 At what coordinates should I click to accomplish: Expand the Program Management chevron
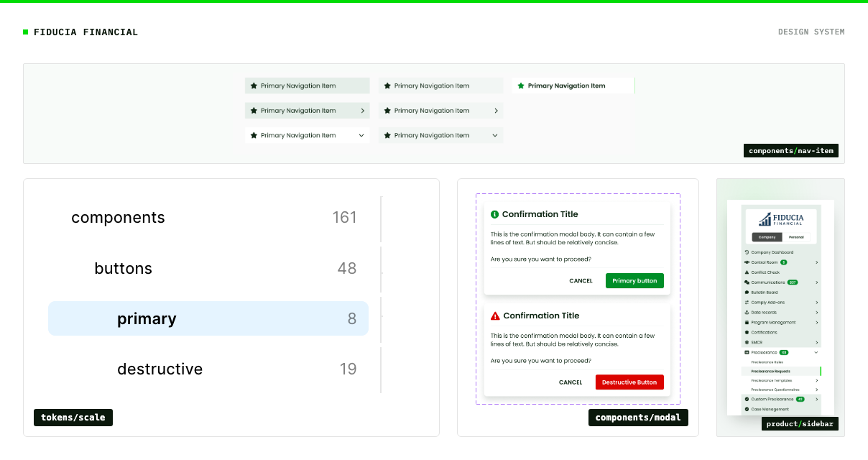(816, 323)
